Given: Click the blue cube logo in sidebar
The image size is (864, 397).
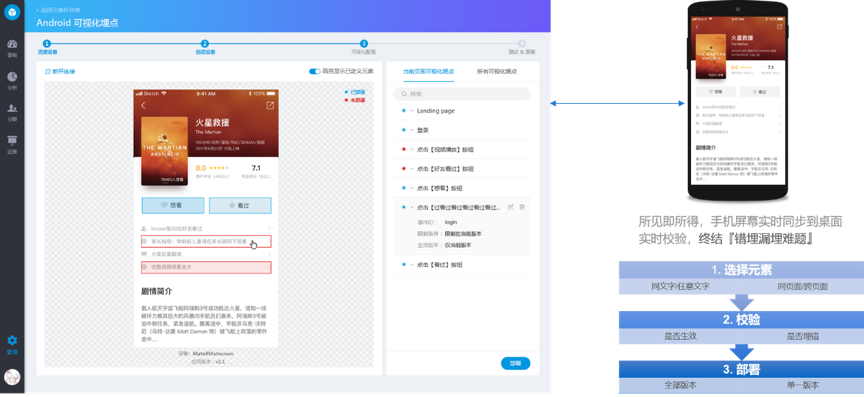Looking at the screenshot, I should [12, 12].
